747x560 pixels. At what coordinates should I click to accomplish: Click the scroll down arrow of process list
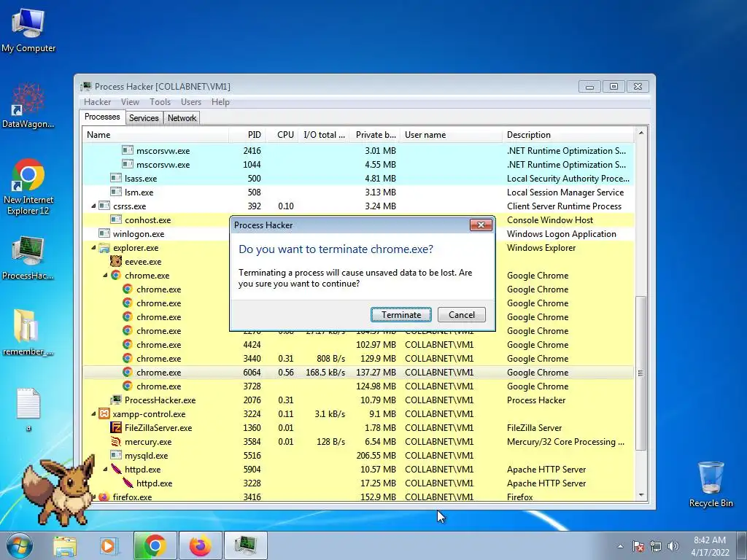tap(641, 495)
